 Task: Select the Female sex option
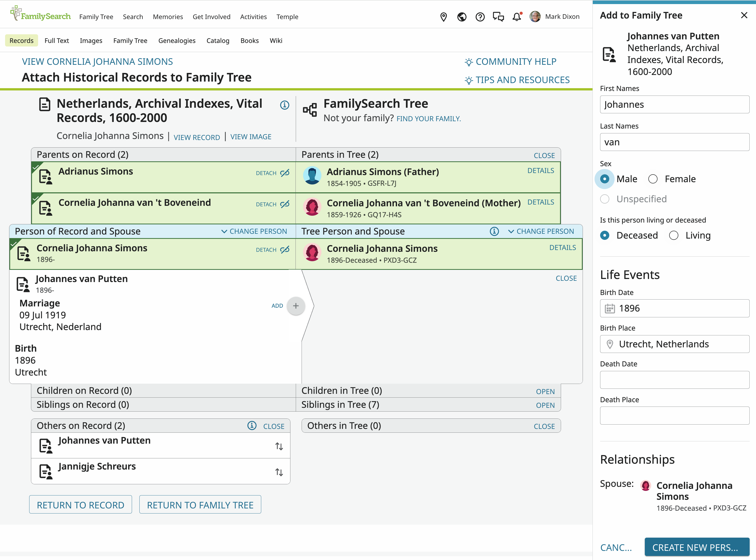coord(653,179)
